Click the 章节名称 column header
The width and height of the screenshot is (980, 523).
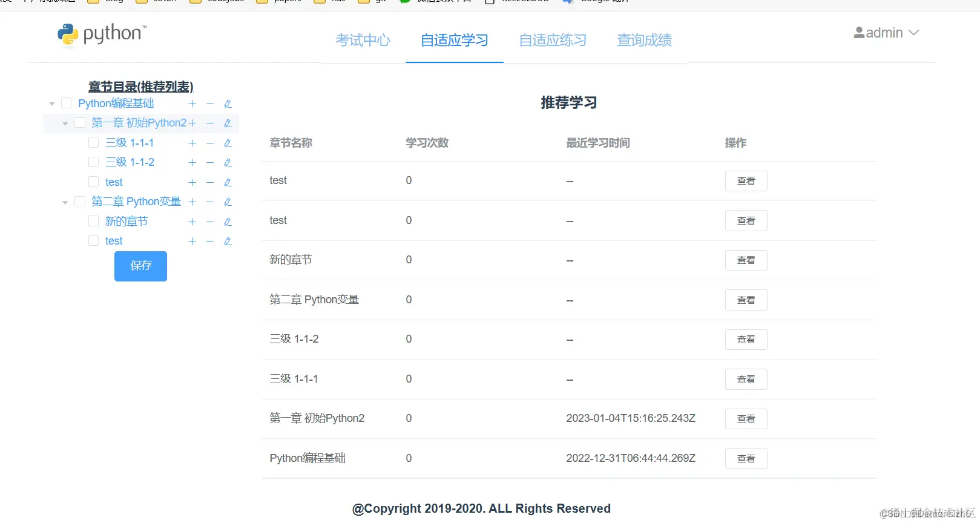pos(291,143)
